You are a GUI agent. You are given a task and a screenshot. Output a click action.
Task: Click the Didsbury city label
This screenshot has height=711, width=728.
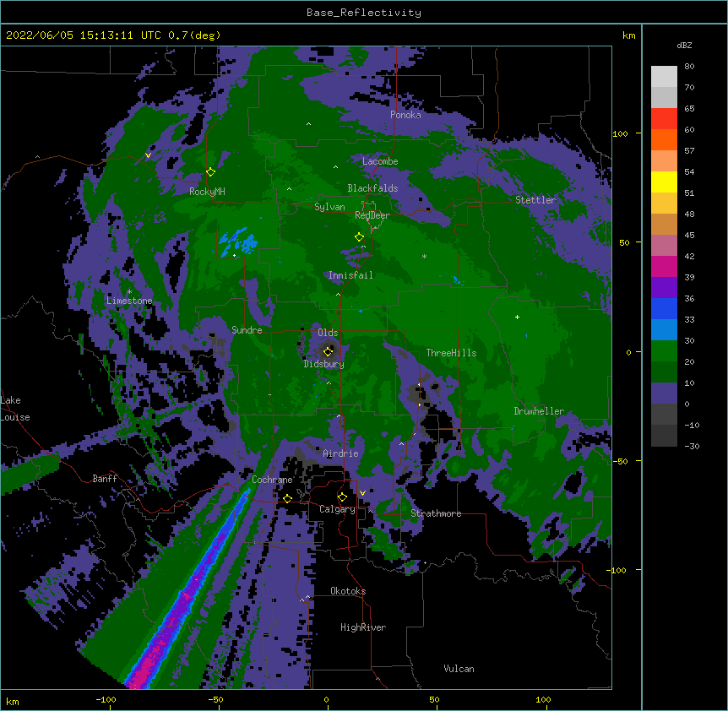[x=323, y=364]
